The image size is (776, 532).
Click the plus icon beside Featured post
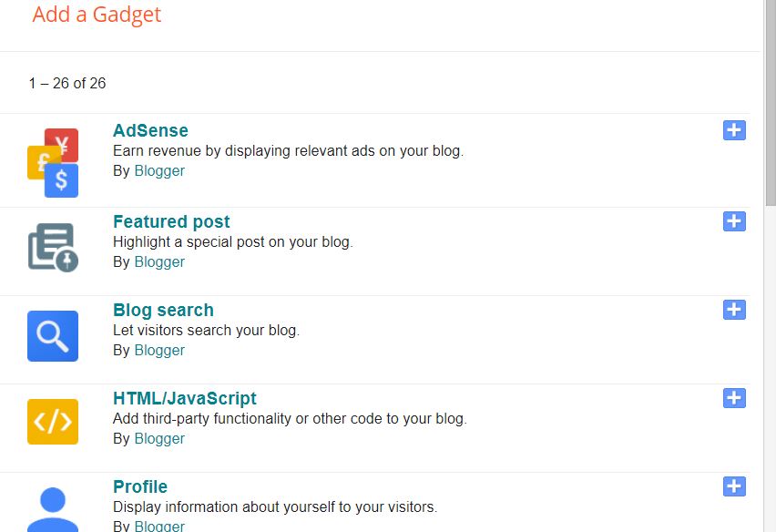coord(734,221)
